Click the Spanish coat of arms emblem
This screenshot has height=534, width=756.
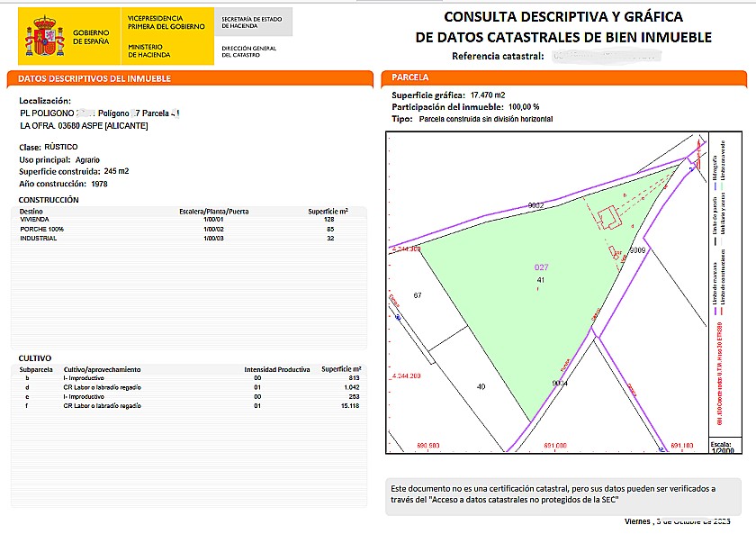point(44,35)
